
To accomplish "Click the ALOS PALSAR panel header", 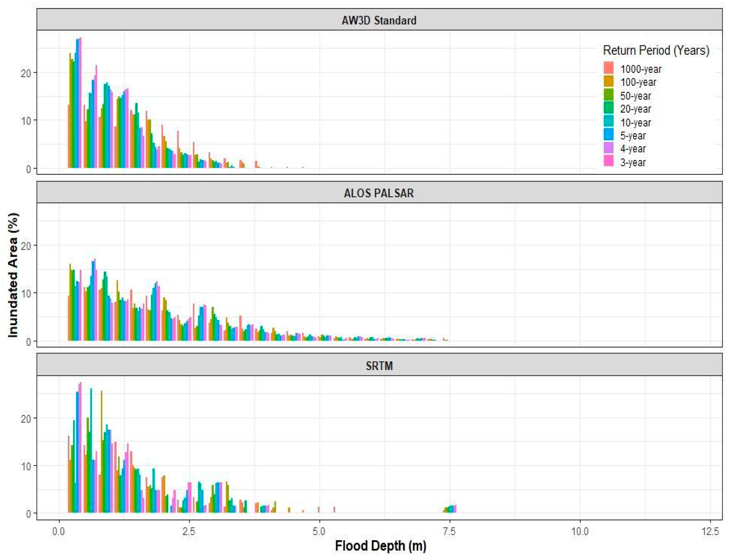I will coord(379,192).
